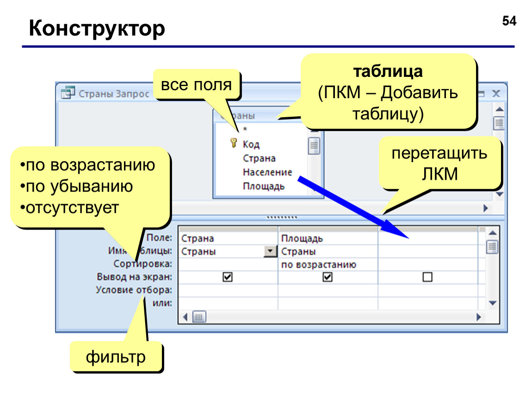
Task: Click the grid's horizontal scroll right arrow
Action: pos(479,317)
